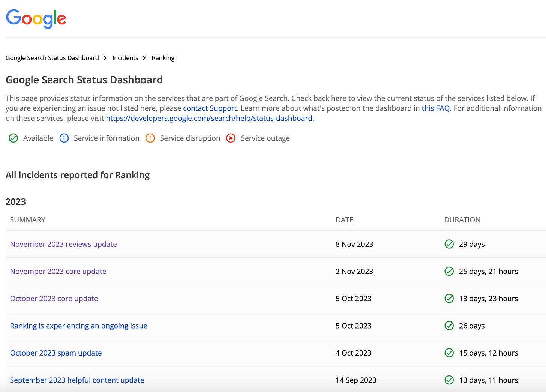Click the checkmark beside 13 days, 11 hours

pyautogui.click(x=449, y=380)
